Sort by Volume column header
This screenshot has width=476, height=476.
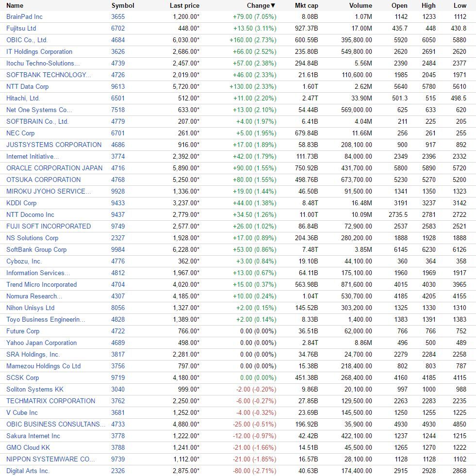361,5
